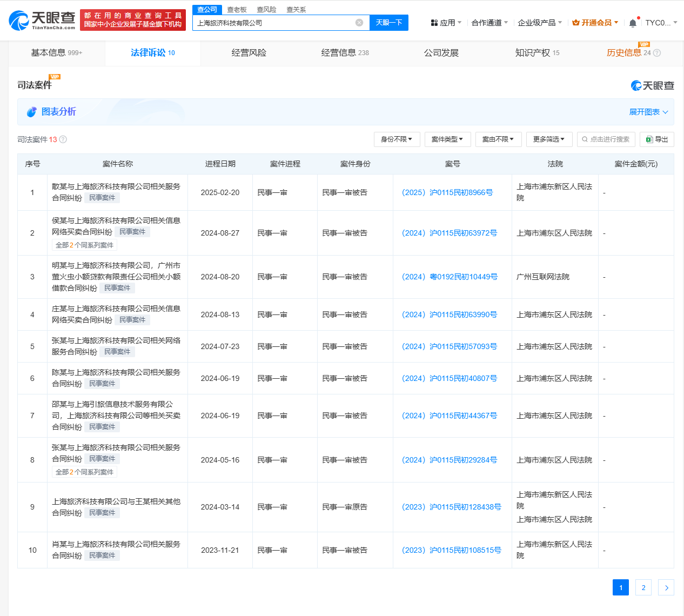Open case link (2025)沪0115民初8966号
684x616 pixels.
[x=447, y=192]
